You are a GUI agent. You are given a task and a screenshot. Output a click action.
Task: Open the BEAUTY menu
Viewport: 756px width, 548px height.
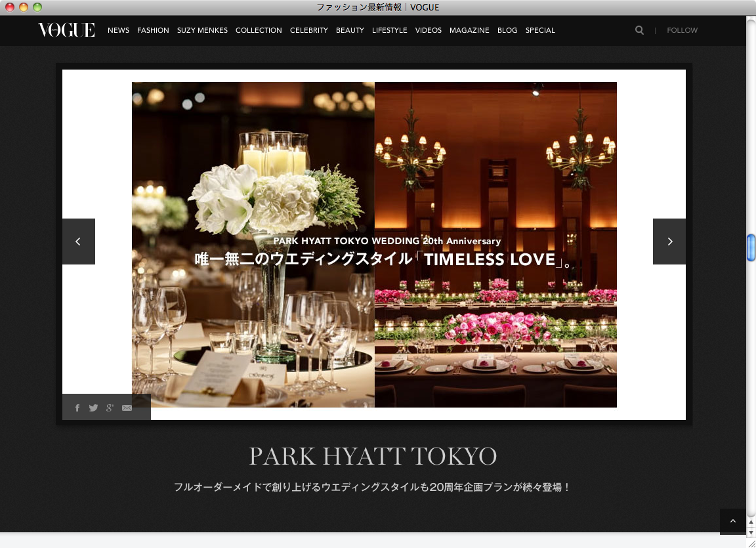(350, 30)
